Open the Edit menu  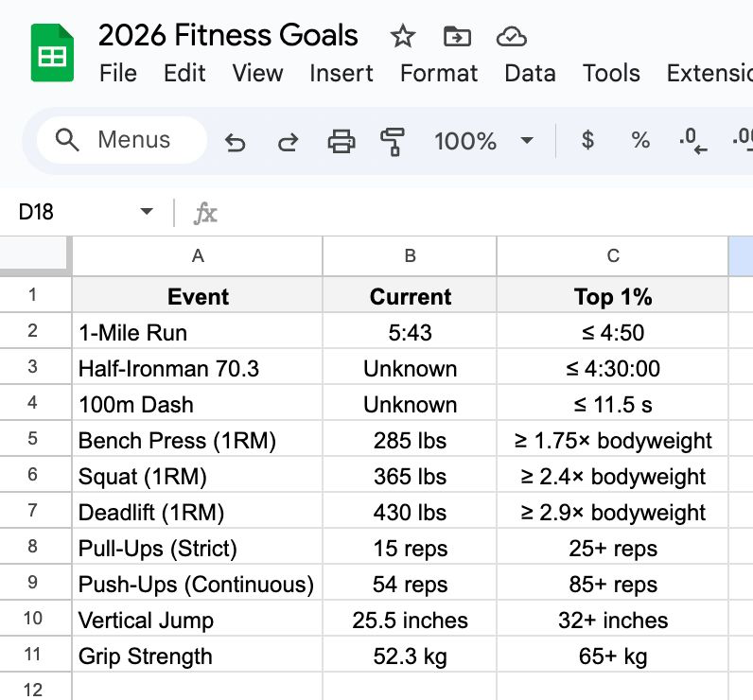(x=184, y=74)
